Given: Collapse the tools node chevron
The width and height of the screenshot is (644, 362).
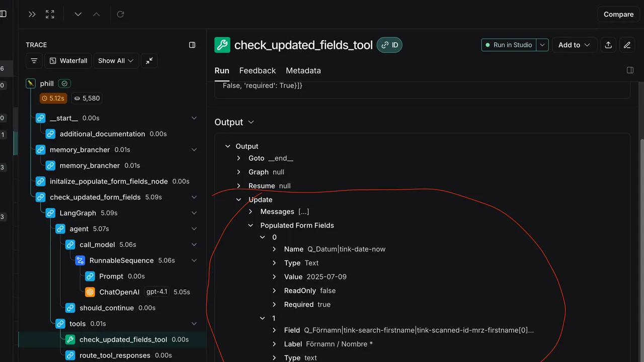Looking at the screenshot, I should pos(194,324).
